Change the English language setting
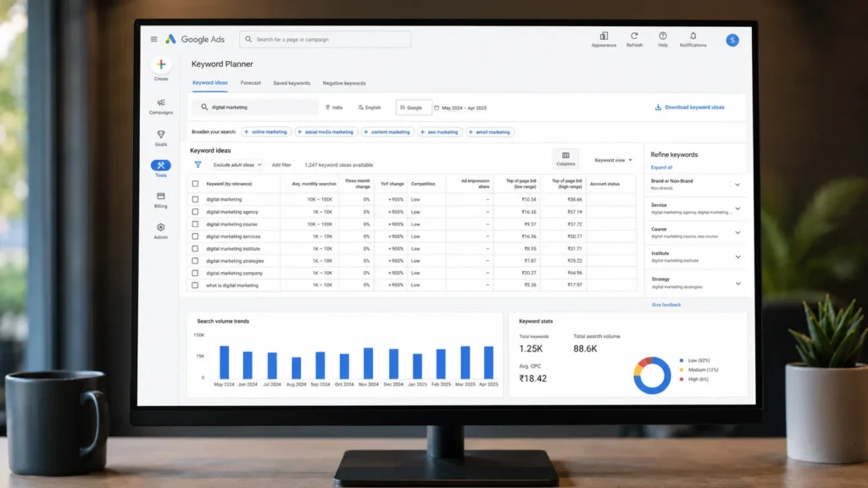Image resolution: width=868 pixels, height=488 pixels. click(x=370, y=108)
